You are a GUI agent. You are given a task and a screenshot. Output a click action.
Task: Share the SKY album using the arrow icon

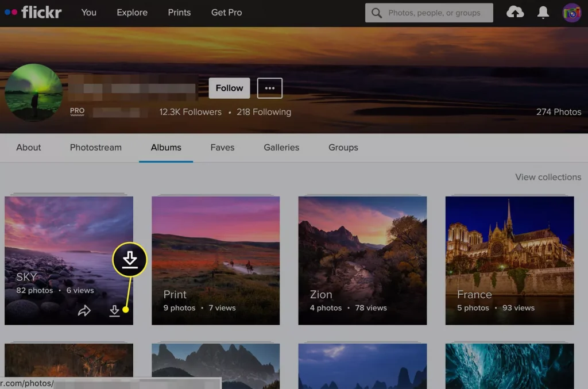pyautogui.click(x=85, y=310)
